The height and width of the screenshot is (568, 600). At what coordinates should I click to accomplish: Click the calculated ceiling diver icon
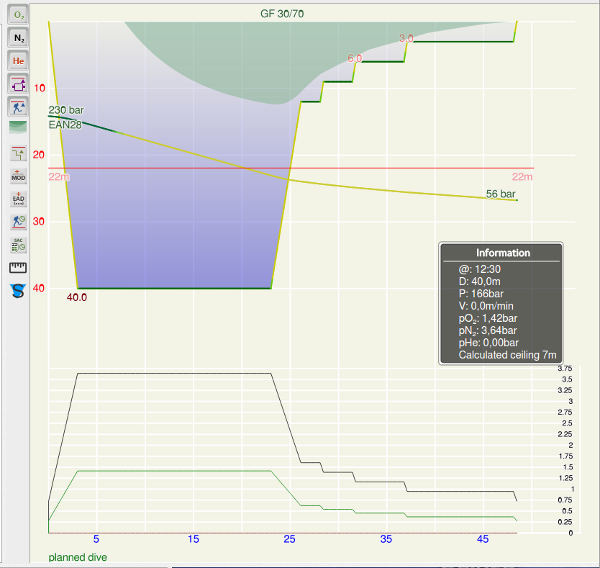click(18, 105)
